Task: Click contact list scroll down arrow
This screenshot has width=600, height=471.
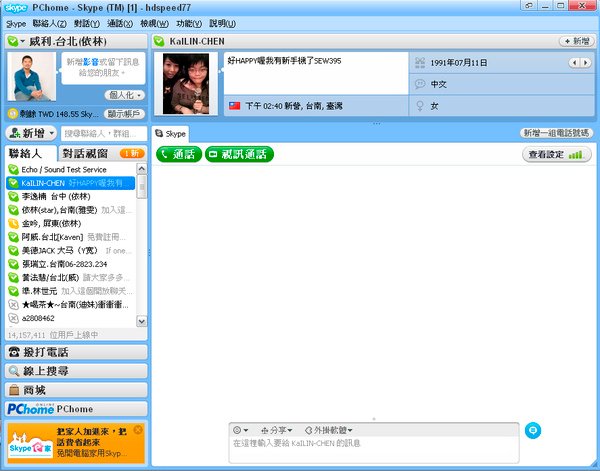Action: 142,321
